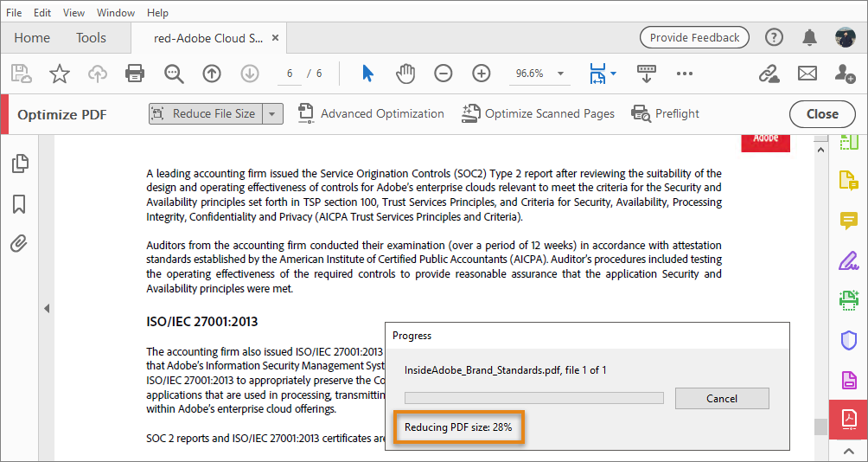The height and width of the screenshot is (462, 868).
Task: Zoom out with minus icon
Action: (x=444, y=74)
